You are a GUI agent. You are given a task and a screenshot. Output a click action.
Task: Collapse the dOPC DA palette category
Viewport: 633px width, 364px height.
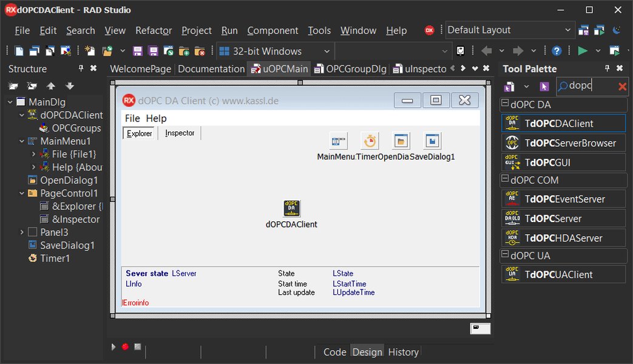[504, 103]
